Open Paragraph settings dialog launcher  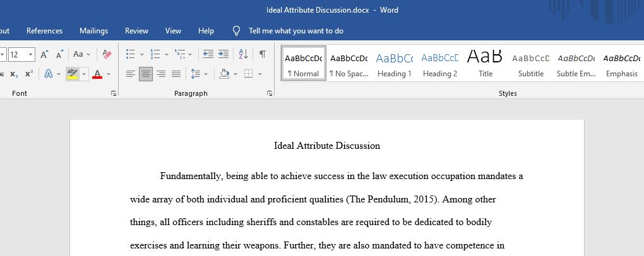(270, 93)
